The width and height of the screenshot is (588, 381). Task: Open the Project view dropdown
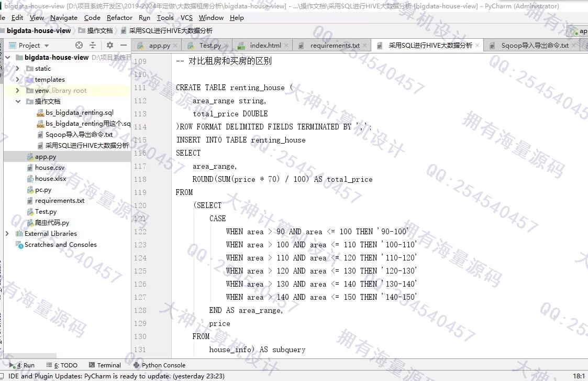point(47,46)
